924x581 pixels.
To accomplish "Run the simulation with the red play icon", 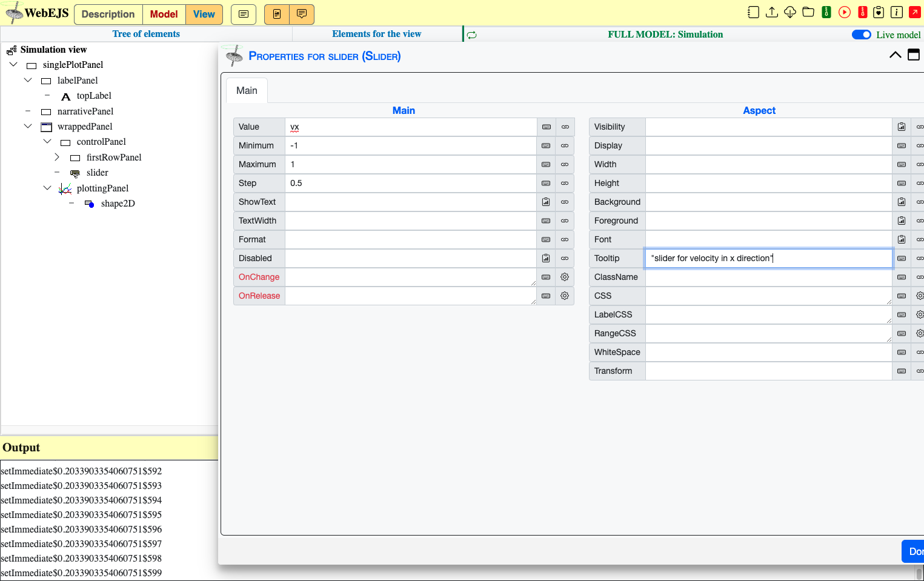I will pyautogui.click(x=845, y=12).
